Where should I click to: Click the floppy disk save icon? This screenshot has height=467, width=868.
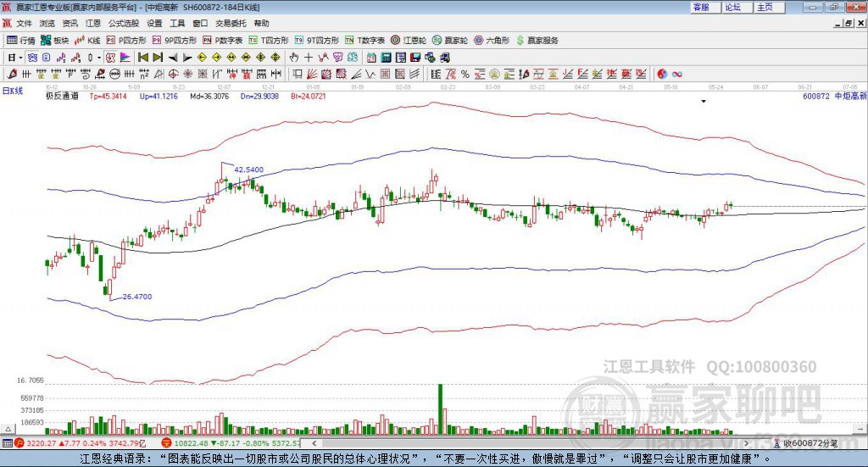[x=415, y=58]
